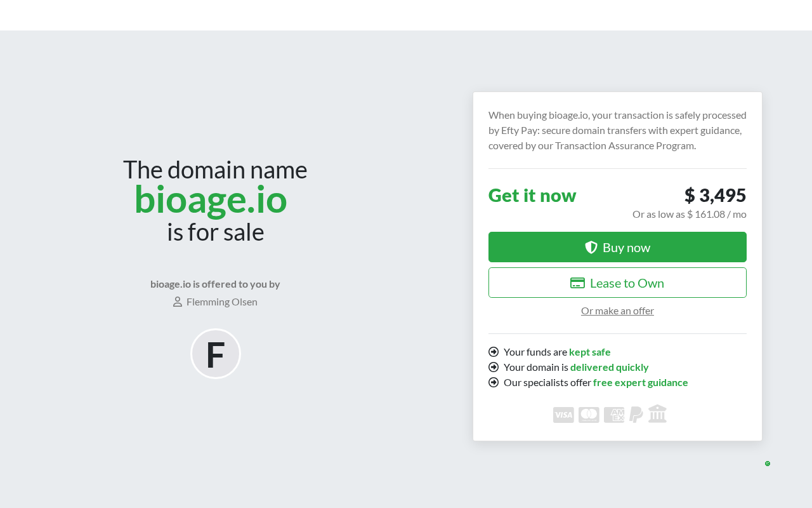The width and height of the screenshot is (812, 508).
Task: Click the arrow icon beside 'Your domain is'
Action: pos(494,367)
